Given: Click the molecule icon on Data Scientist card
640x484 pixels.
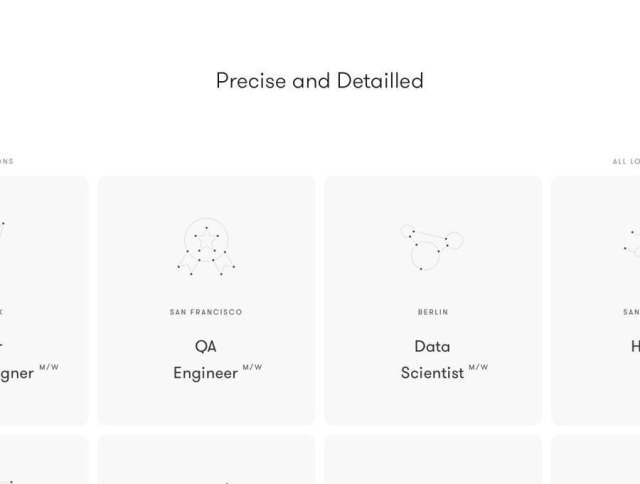Looking at the screenshot, I should tap(432, 247).
